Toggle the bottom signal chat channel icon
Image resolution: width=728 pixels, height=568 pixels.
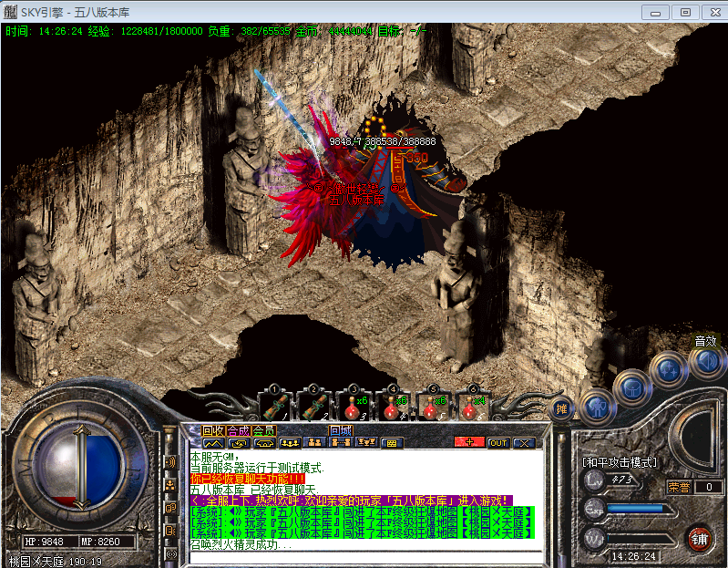tap(171, 554)
